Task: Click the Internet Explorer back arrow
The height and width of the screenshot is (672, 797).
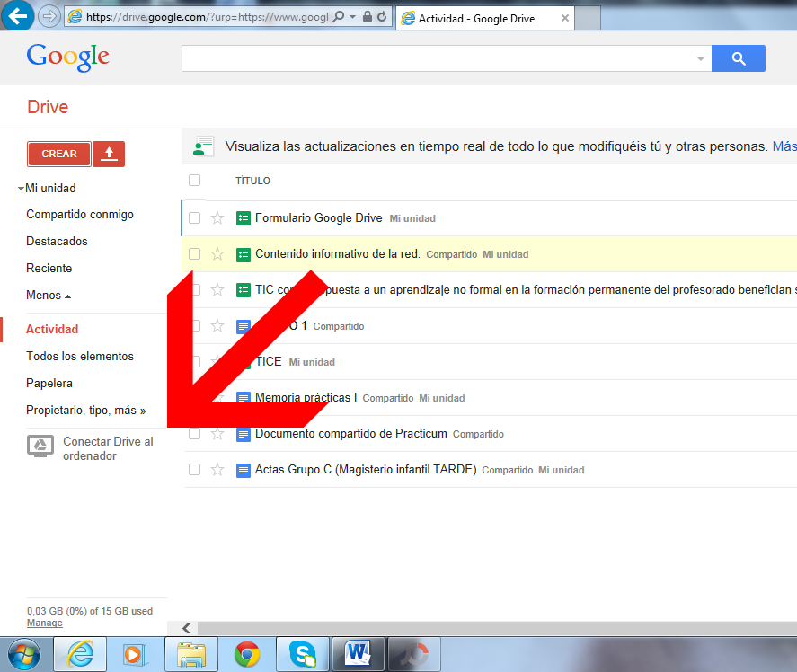Action: (19, 16)
